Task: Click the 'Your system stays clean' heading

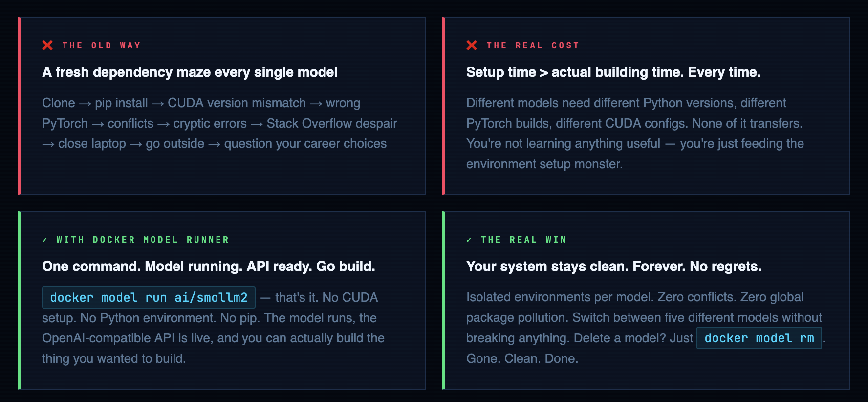Action: point(613,267)
